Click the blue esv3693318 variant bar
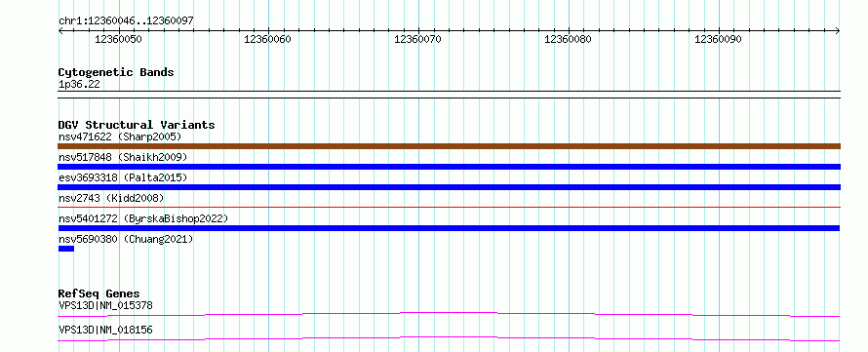The image size is (868, 352). (x=449, y=187)
